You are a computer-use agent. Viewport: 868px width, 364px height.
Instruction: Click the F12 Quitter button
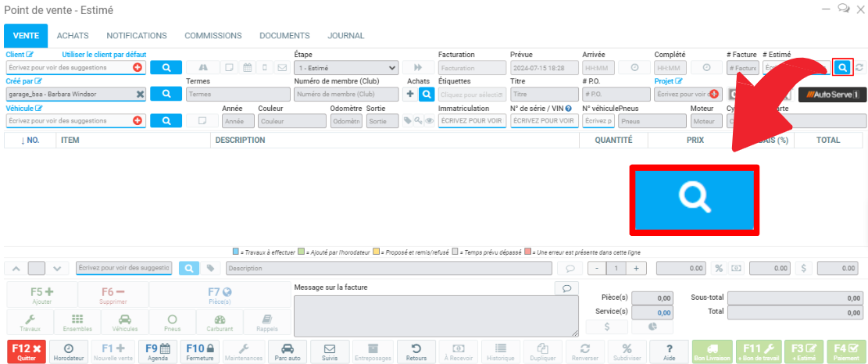tap(25, 352)
